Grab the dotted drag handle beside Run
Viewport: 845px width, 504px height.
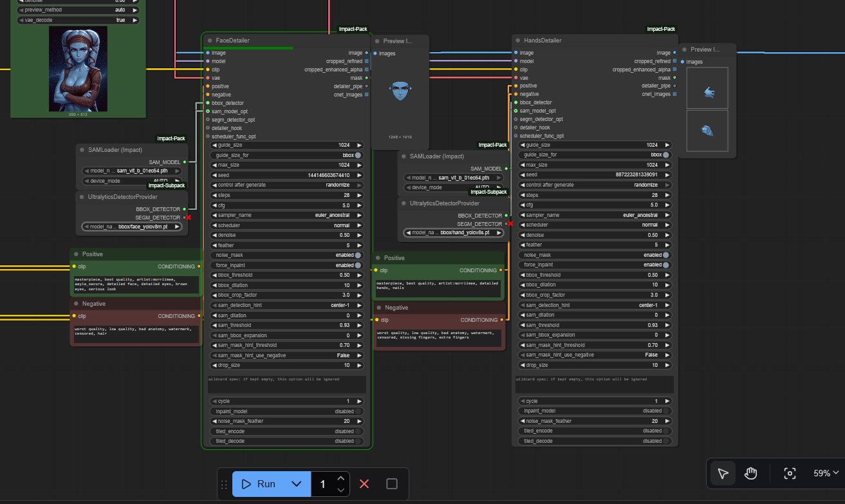(224, 484)
